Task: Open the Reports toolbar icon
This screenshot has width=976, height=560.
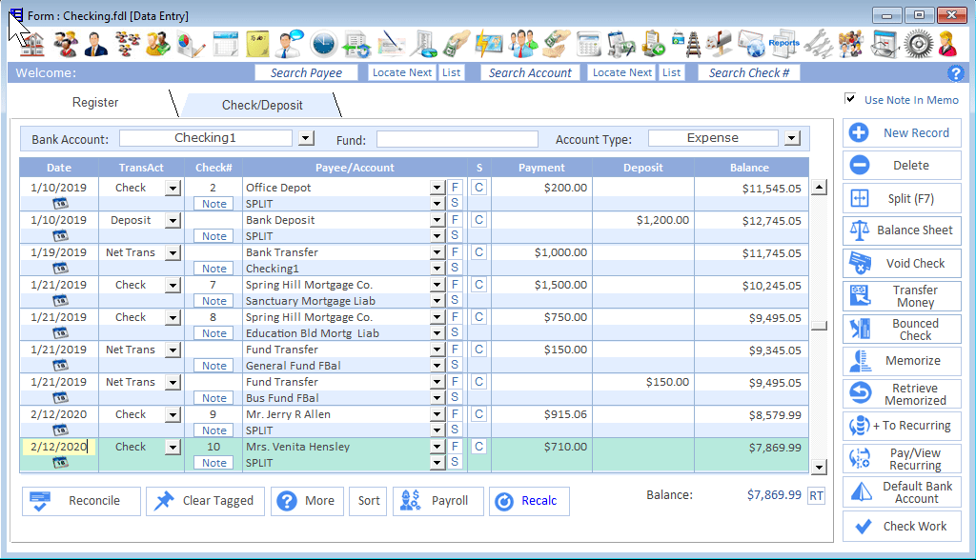Action: click(x=784, y=44)
